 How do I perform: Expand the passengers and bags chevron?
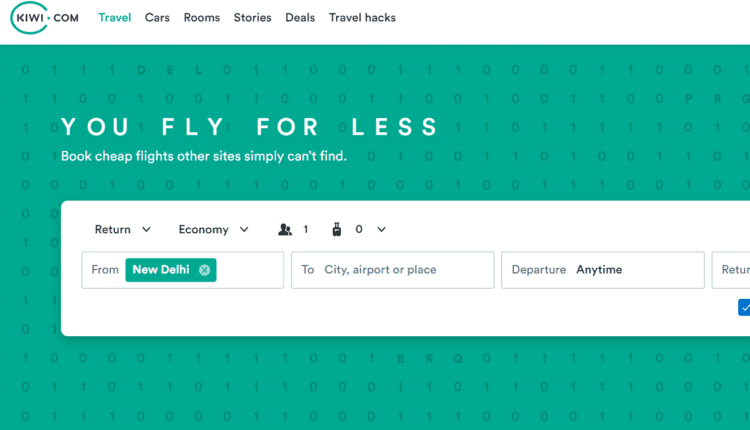[x=381, y=230]
